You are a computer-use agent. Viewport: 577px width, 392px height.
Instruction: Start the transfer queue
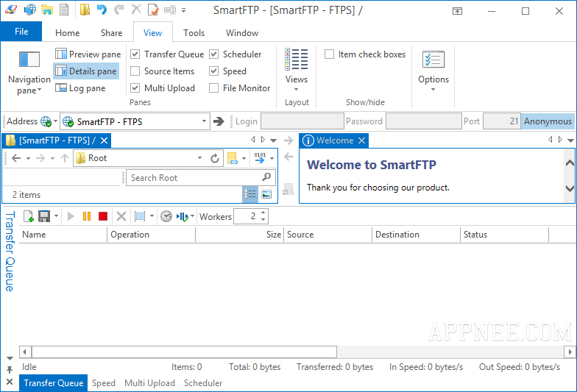pyautogui.click(x=71, y=216)
